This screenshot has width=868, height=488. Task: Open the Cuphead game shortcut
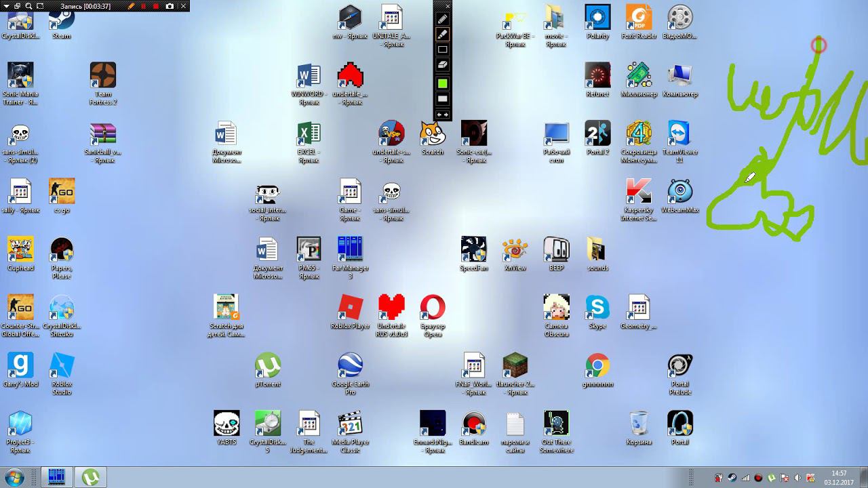20,254
